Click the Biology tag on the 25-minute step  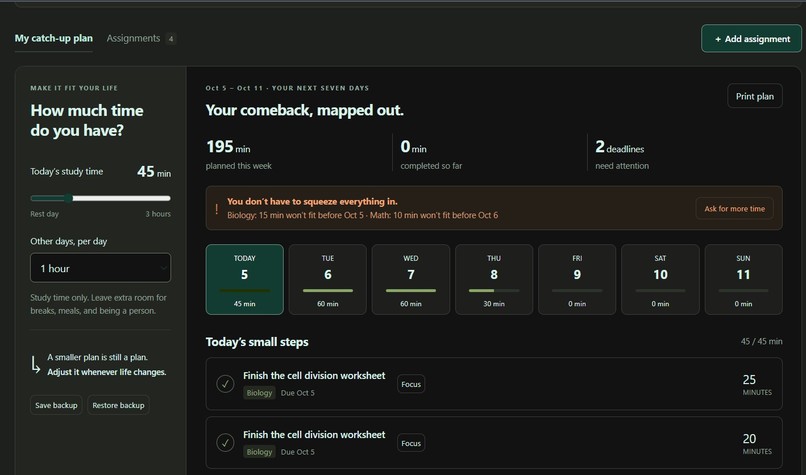coord(260,393)
